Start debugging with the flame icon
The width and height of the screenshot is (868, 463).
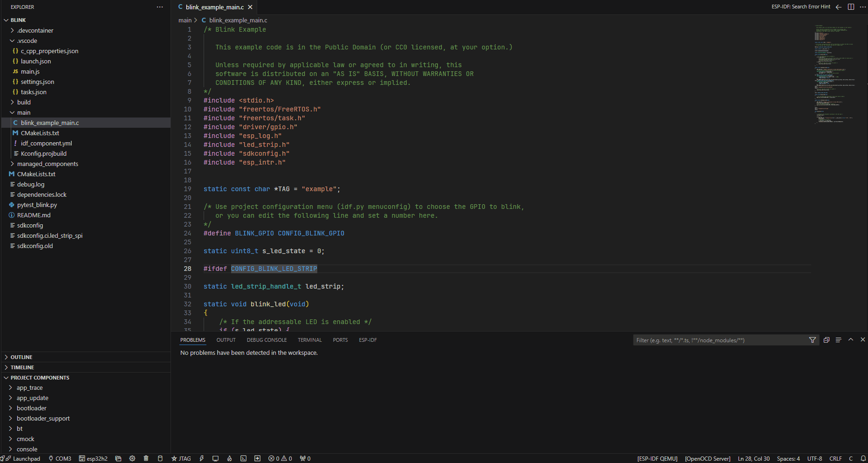point(229,458)
